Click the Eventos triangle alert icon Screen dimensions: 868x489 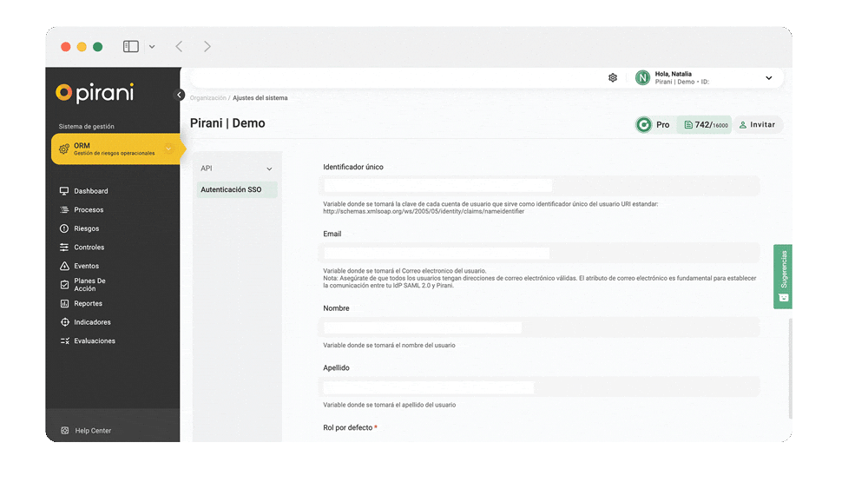[64, 266]
